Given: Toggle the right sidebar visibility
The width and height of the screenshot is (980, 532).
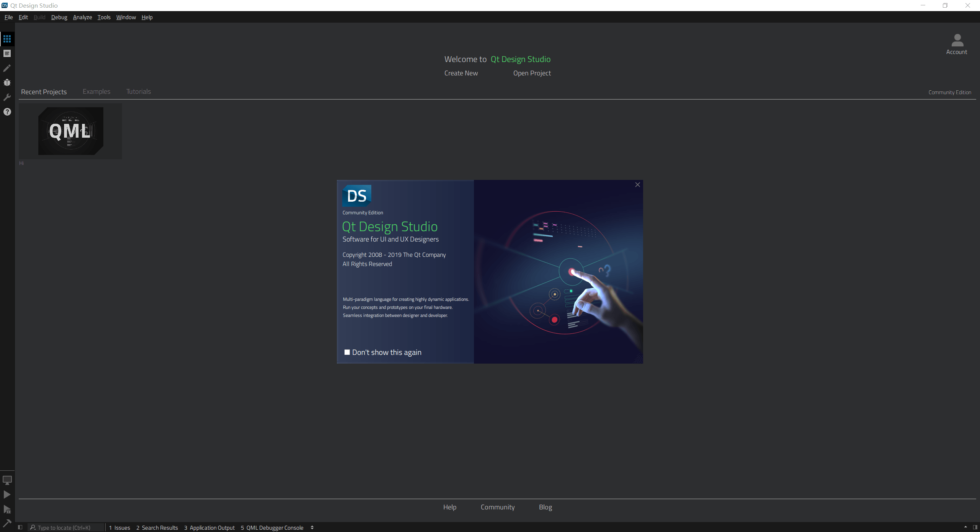Looking at the screenshot, I should (x=975, y=527).
